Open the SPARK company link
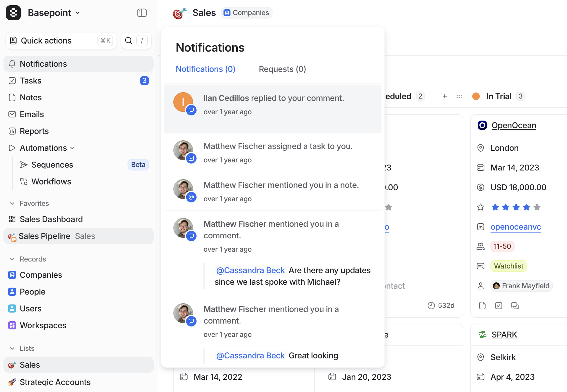The height and width of the screenshot is (392, 567). coord(504,335)
